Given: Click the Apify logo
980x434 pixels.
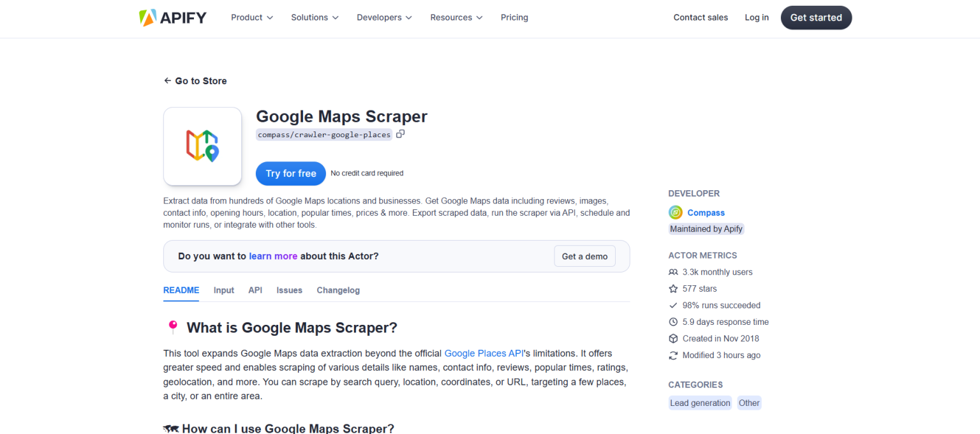Looking at the screenshot, I should pos(172,17).
